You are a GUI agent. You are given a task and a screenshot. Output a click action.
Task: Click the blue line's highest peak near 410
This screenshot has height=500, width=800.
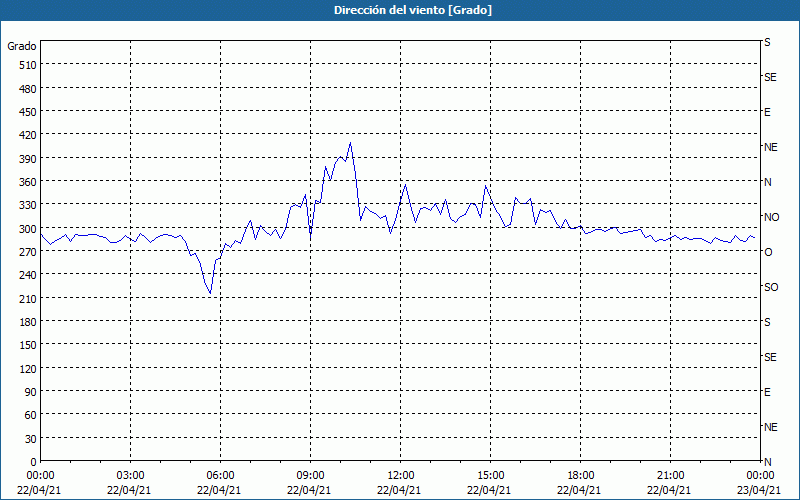pos(350,143)
